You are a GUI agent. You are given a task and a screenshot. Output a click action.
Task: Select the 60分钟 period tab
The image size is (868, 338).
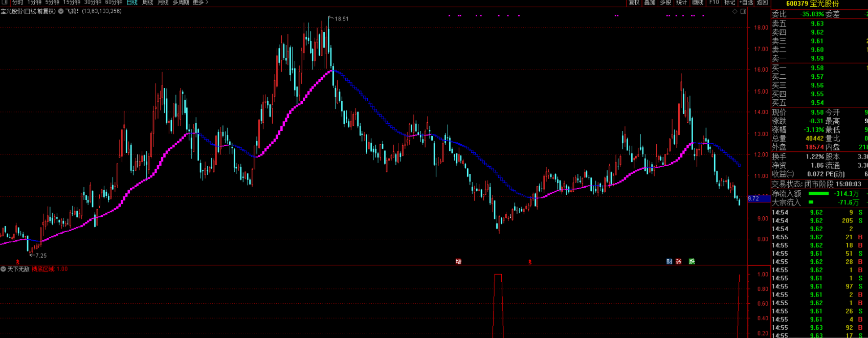114,3
